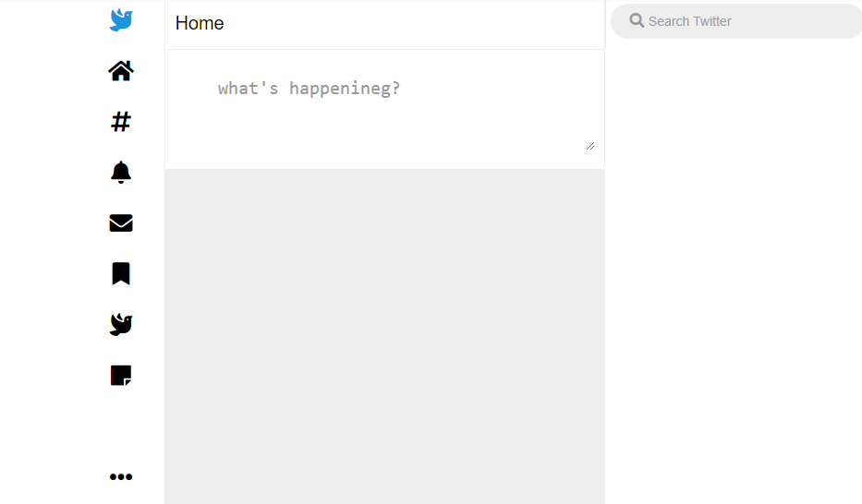862x504 pixels.
Task: Open Bookmarks from the sidebar
Action: click(121, 273)
